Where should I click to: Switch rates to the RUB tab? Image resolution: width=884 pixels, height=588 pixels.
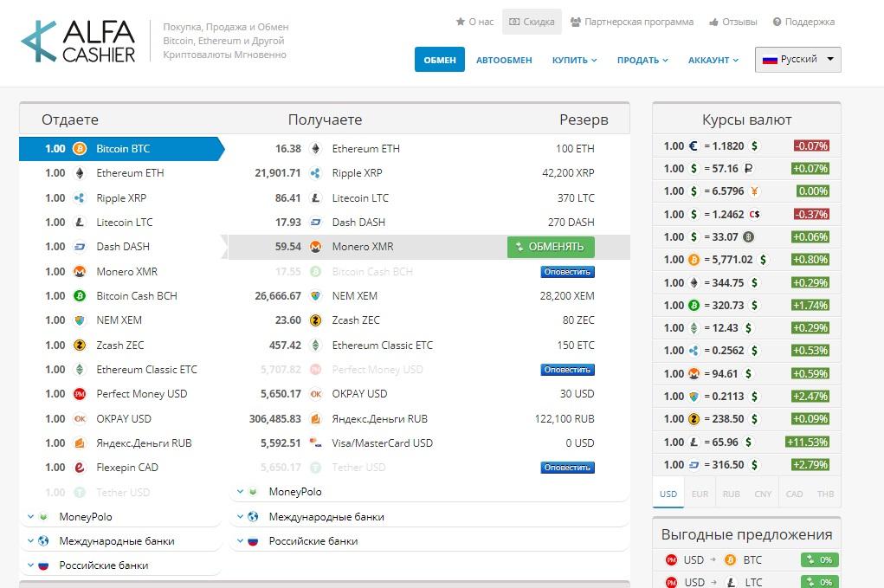pyautogui.click(x=732, y=494)
